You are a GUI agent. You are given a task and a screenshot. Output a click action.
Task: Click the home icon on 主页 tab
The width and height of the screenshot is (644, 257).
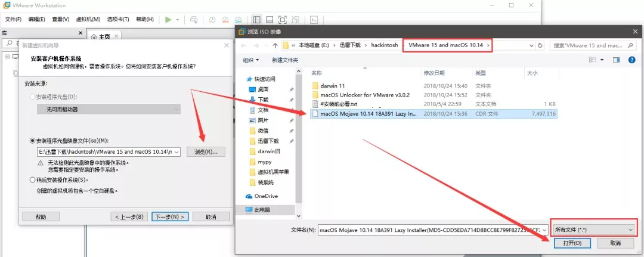(94, 36)
